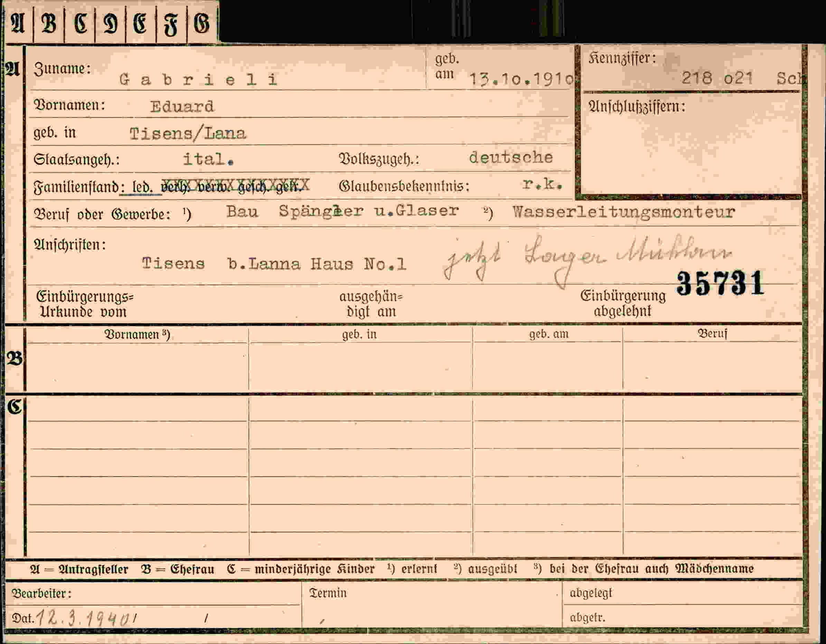826x644 pixels.
Task: Click the occupation 'Wasserleitungsmonteur'
Action: (x=624, y=212)
